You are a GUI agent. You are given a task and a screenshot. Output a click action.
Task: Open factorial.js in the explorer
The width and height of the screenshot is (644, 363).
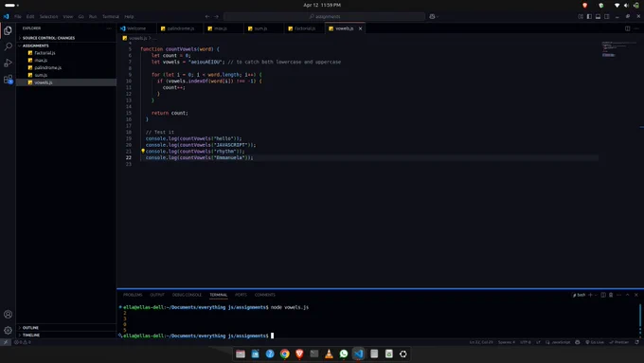point(45,53)
